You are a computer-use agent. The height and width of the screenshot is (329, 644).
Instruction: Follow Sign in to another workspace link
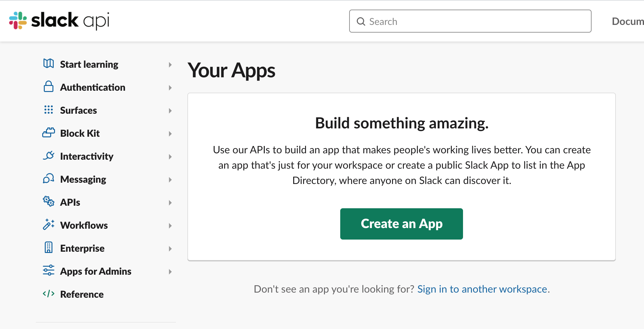[482, 289]
